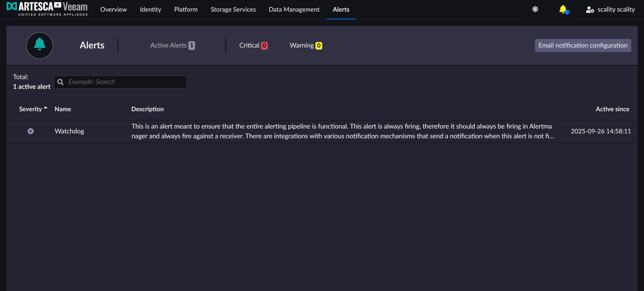Click the Severity sort arrow
The height and width of the screenshot is (291, 644).
pyautogui.click(x=46, y=108)
